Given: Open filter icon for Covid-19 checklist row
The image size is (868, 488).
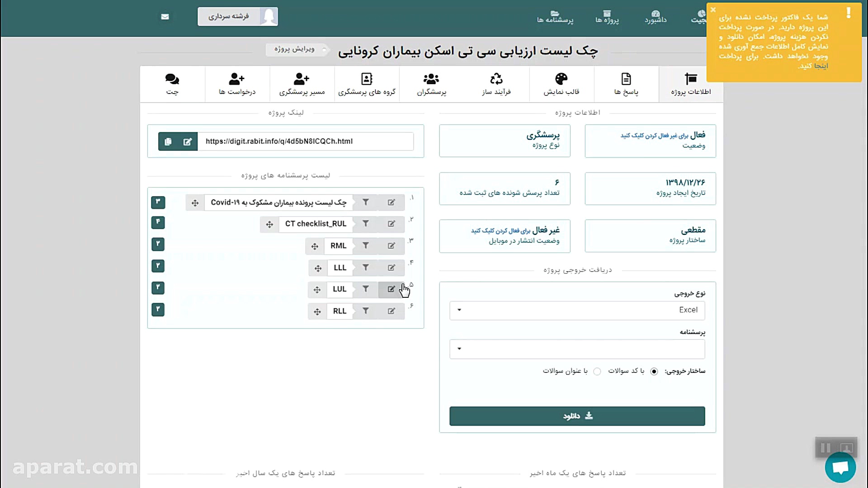Looking at the screenshot, I should pos(366,202).
